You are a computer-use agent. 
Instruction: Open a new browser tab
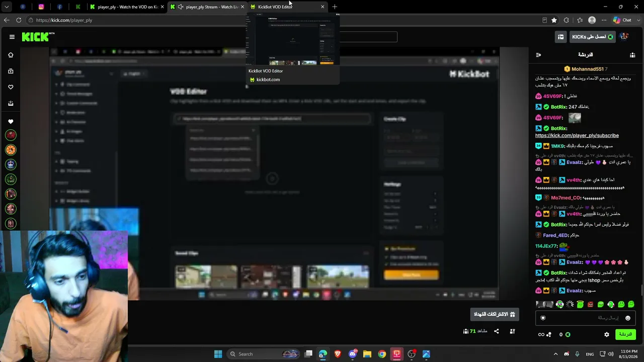click(335, 7)
